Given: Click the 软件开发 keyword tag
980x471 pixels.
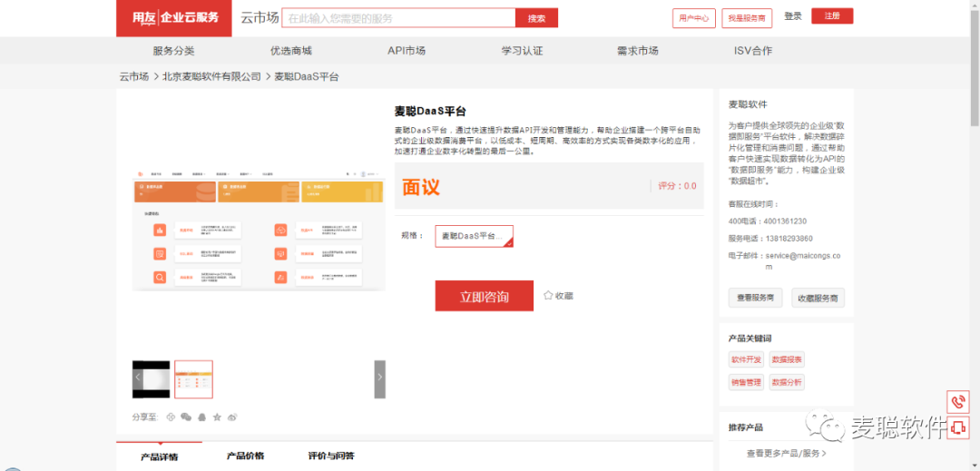Looking at the screenshot, I should pos(746,359).
